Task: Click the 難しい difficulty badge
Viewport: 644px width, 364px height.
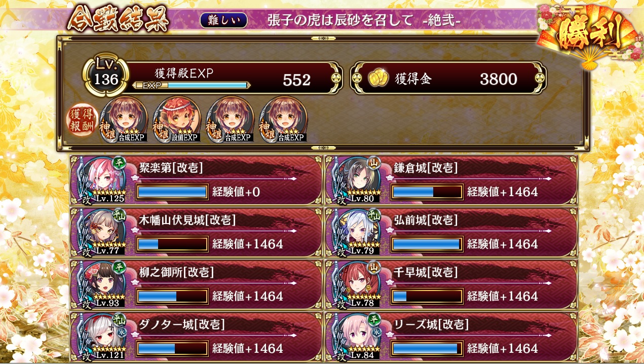Action: 223,21
